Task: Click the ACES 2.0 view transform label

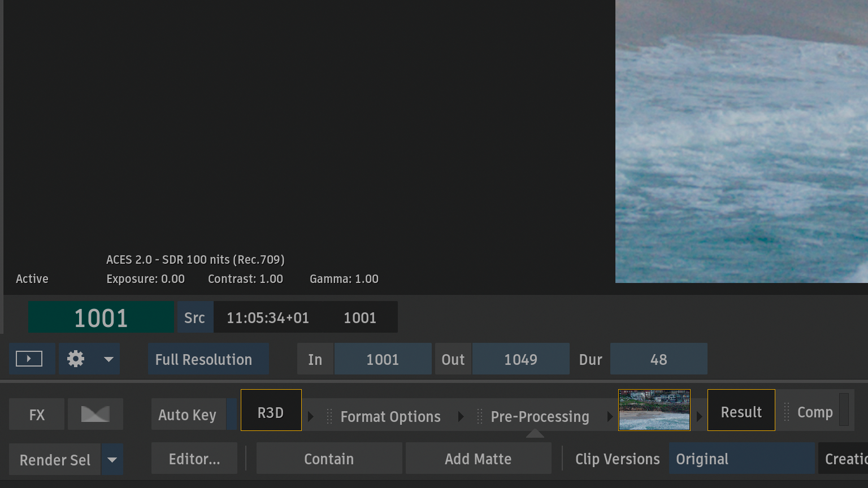Action: click(x=196, y=260)
